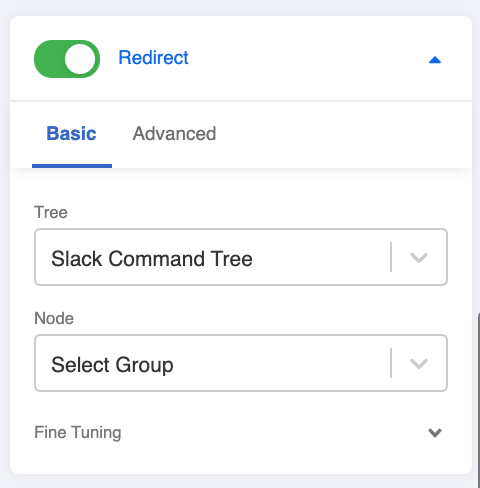Click the divider line inside the Tree dropdown
Image resolution: width=480 pixels, height=488 pixels.
391,257
